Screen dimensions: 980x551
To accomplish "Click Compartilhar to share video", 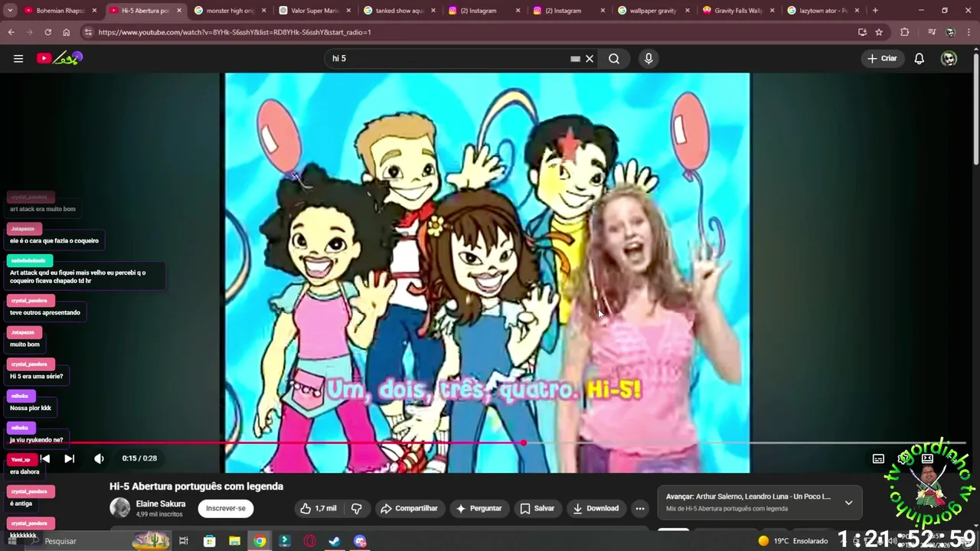I will 409,508.
